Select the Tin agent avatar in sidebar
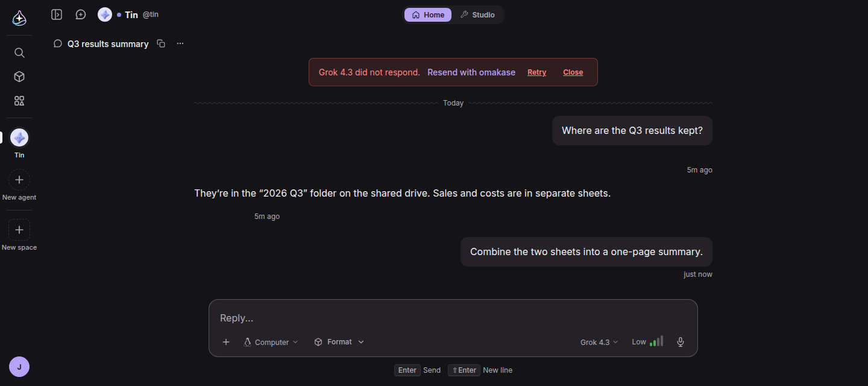The width and height of the screenshot is (868, 386). click(x=19, y=138)
